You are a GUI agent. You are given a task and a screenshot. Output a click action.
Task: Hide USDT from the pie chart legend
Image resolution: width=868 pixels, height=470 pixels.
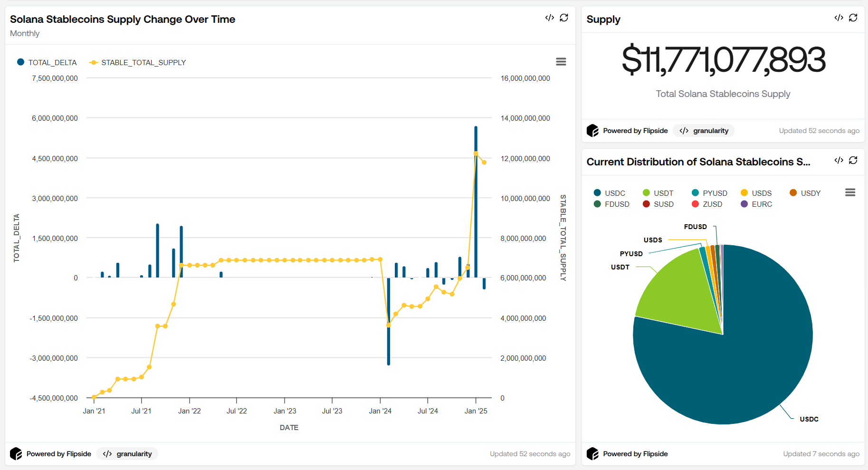[x=658, y=193]
